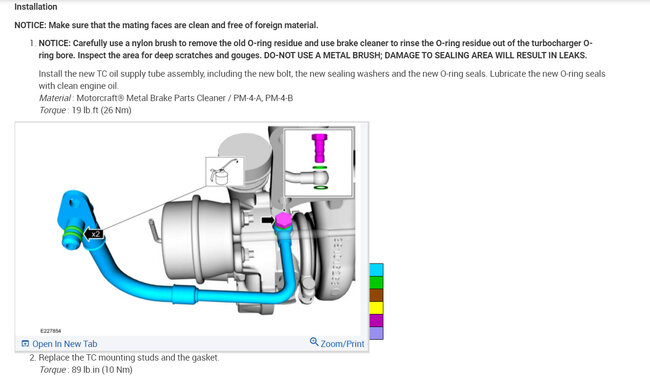This screenshot has width=650, height=381.
Task: Select the brown color swatch
Action: 376,295
